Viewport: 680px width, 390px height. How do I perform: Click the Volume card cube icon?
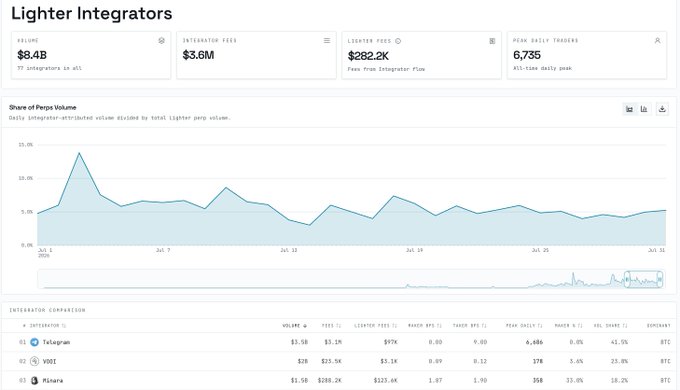click(x=161, y=40)
